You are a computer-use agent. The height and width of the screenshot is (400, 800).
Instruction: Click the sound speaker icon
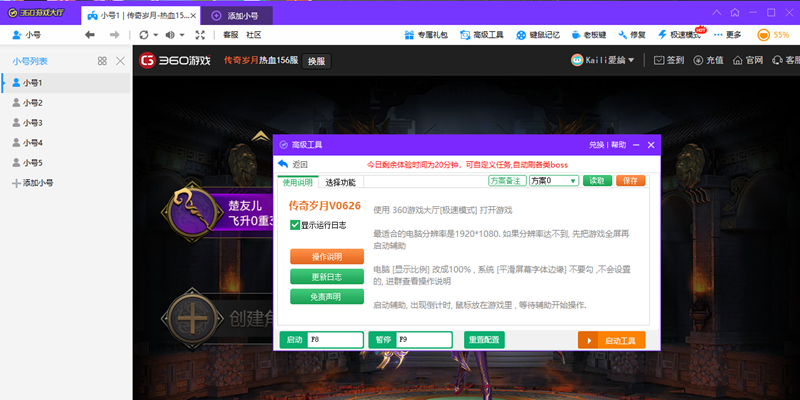170,35
